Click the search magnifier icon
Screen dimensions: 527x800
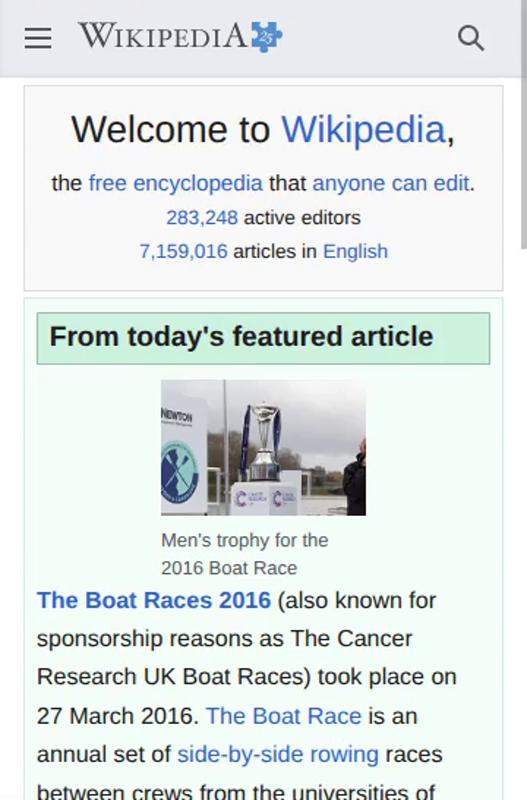click(x=470, y=38)
